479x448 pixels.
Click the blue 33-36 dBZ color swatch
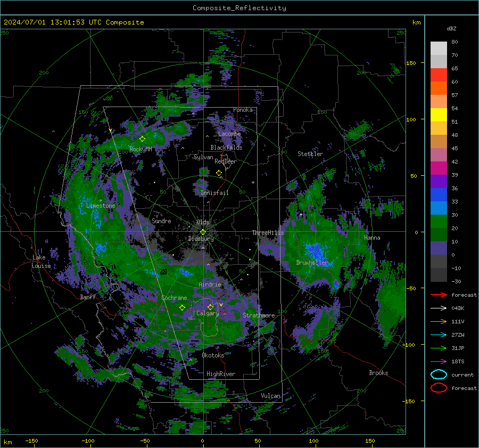(439, 195)
